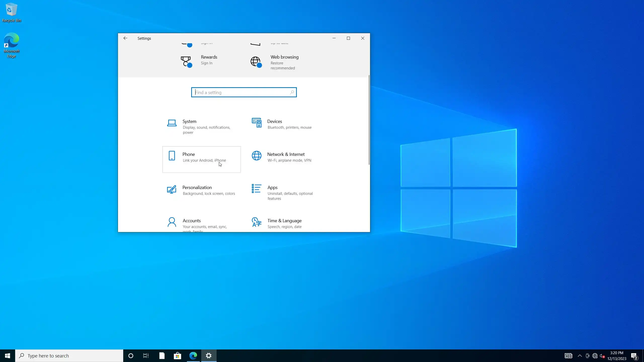Click the taskbar Type here to search box
The width and height of the screenshot is (644, 362).
click(69, 356)
